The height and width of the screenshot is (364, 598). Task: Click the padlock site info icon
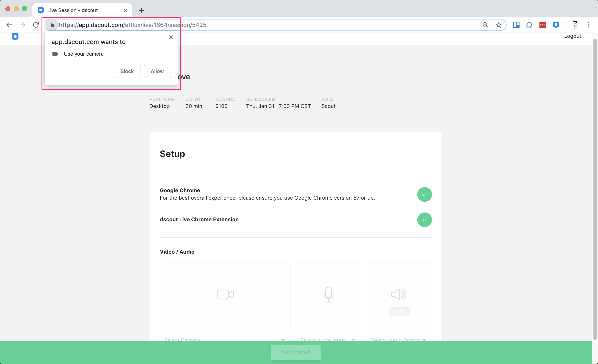[52, 25]
